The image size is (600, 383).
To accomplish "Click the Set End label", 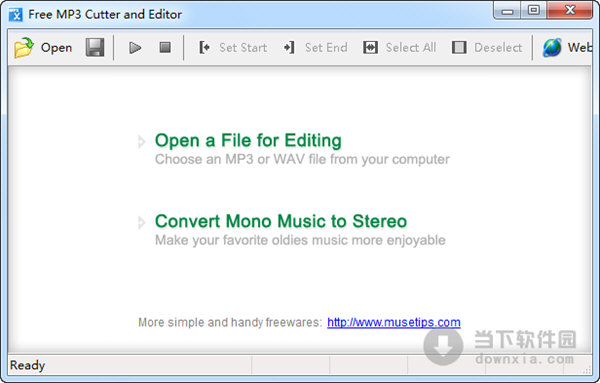I will 326,48.
